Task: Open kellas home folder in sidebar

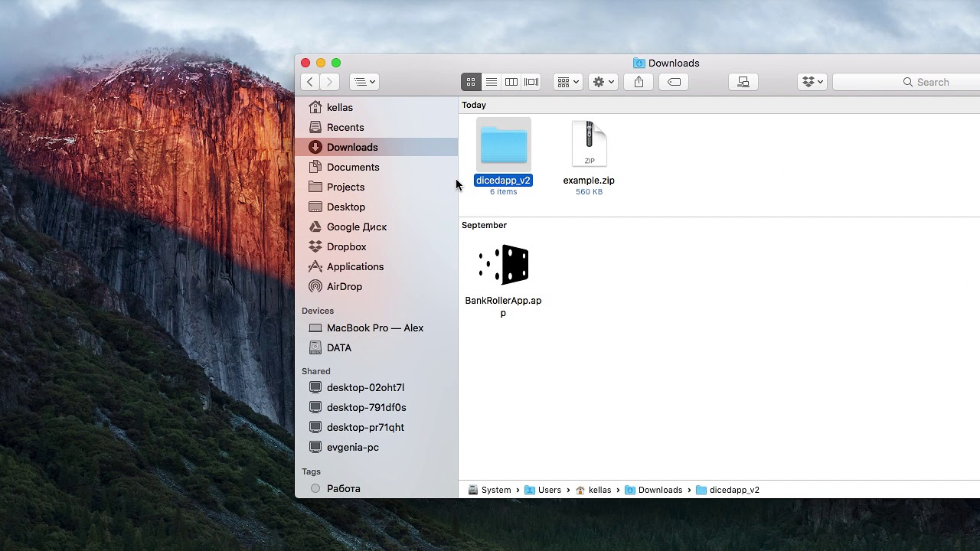Action: pos(377,107)
